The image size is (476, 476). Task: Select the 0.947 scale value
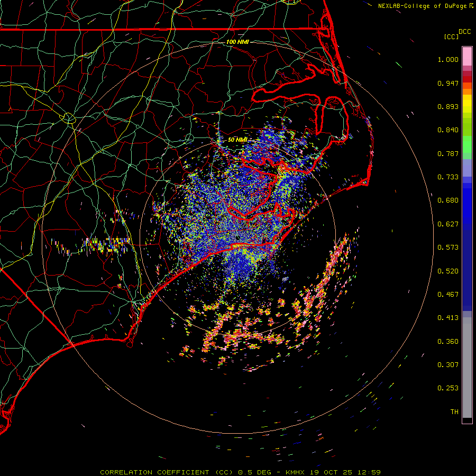(x=448, y=83)
